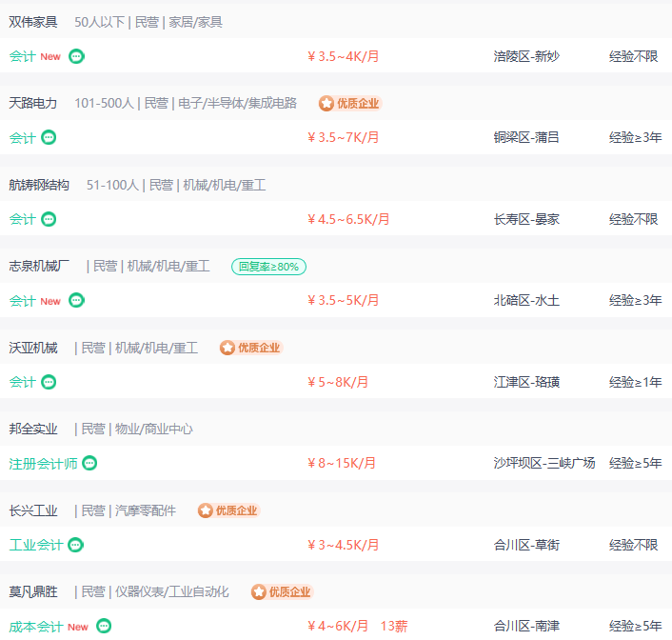672x640 pixels.
Task: Open 成本会计 job posting link
Action: tap(36, 627)
